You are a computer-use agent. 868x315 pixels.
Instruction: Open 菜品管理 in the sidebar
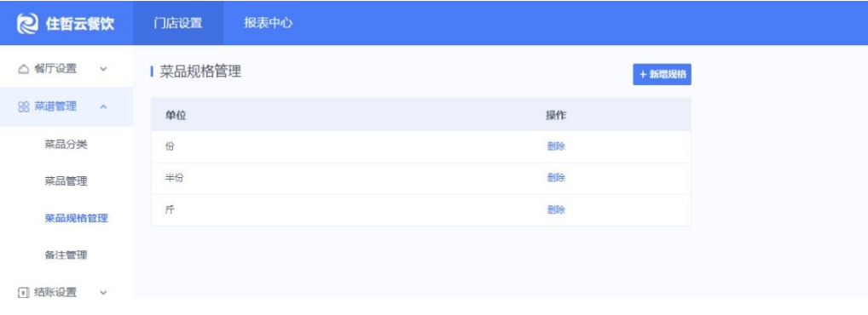(x=66, y=181)
